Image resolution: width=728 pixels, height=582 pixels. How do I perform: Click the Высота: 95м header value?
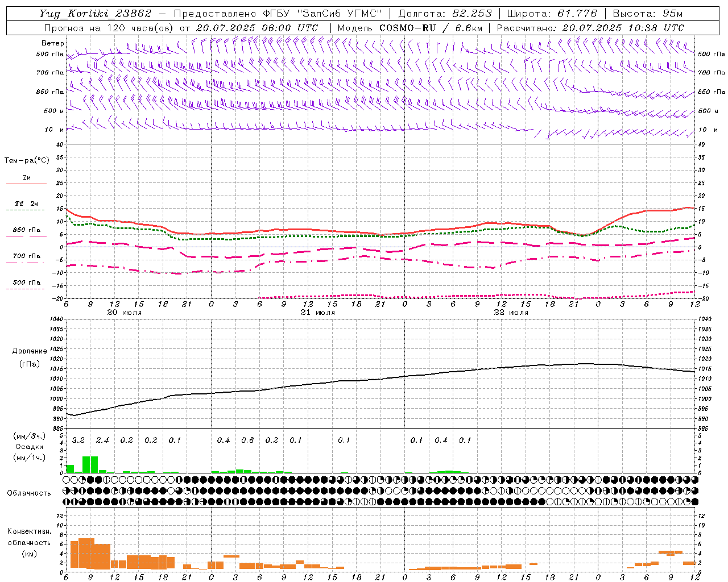pyautogui.click(x=647, y=14)
